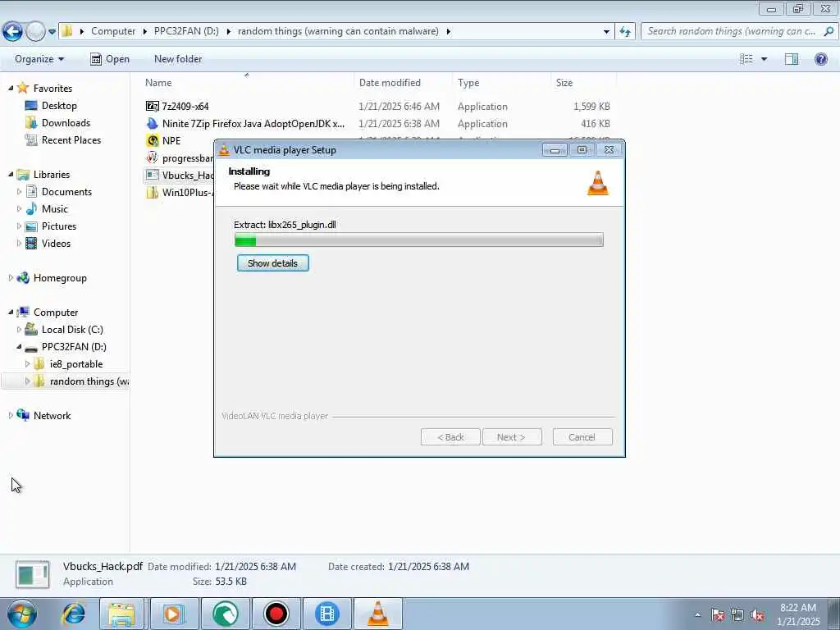Click the Vbucks_Hack.pdf details pane thumbnail
The width and height of the screenshot is (840, 630).
(33, 575)
